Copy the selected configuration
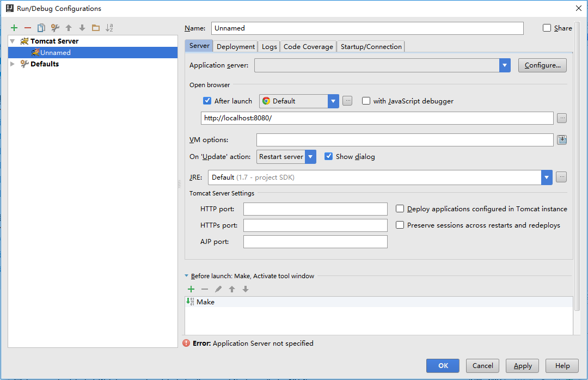This screenshot has height=380, width=588. click(x=41, y=28)
